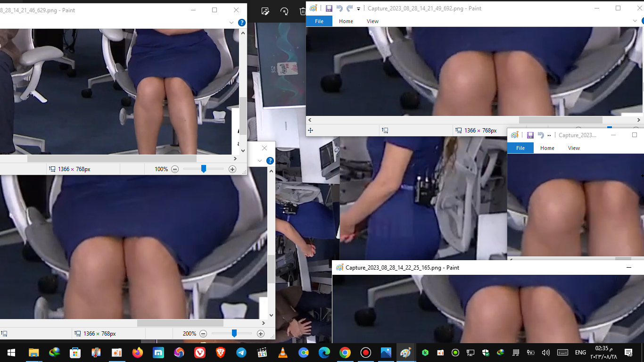Switch to the View tab in the small Capture_2023 window
Screen dimensions: 644x362
[574, 148]
